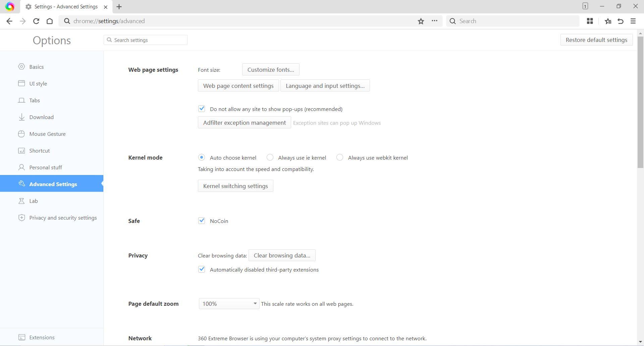Open the hamburger main menu
The width and height of the screenshot is (644, 346).
(633, 21)
